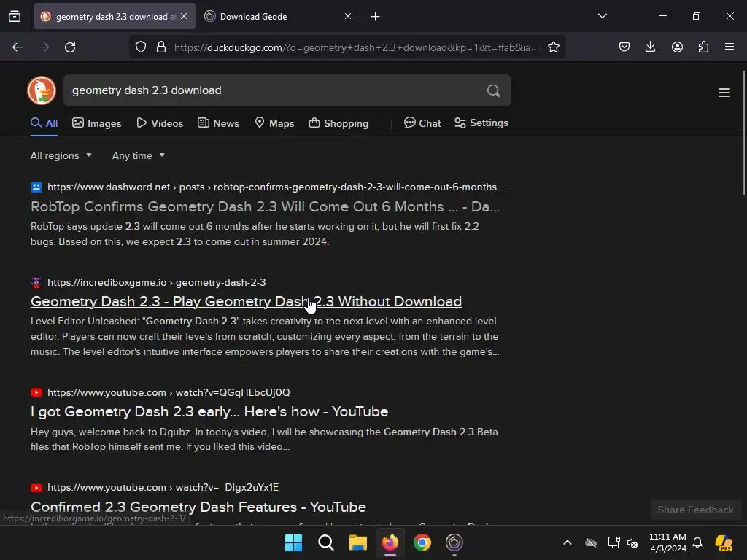Open Firefox application menu
The width and height of the screenshot is (747, 560).
click(729, 47)
